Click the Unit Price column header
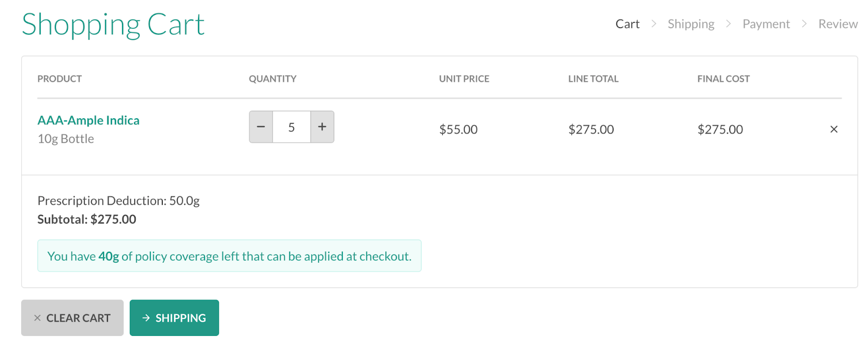This screenshot has height=350, width=868. pos(464,79)
